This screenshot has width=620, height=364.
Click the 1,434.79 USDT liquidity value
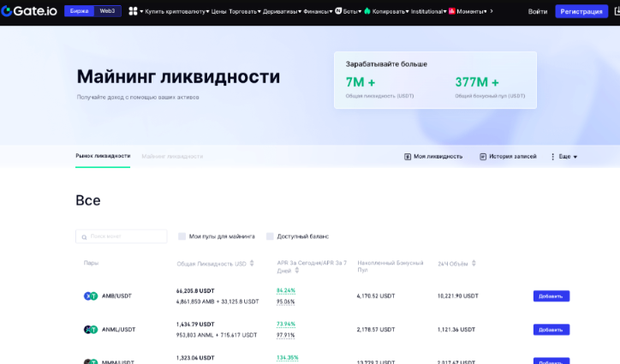[195, 325]
